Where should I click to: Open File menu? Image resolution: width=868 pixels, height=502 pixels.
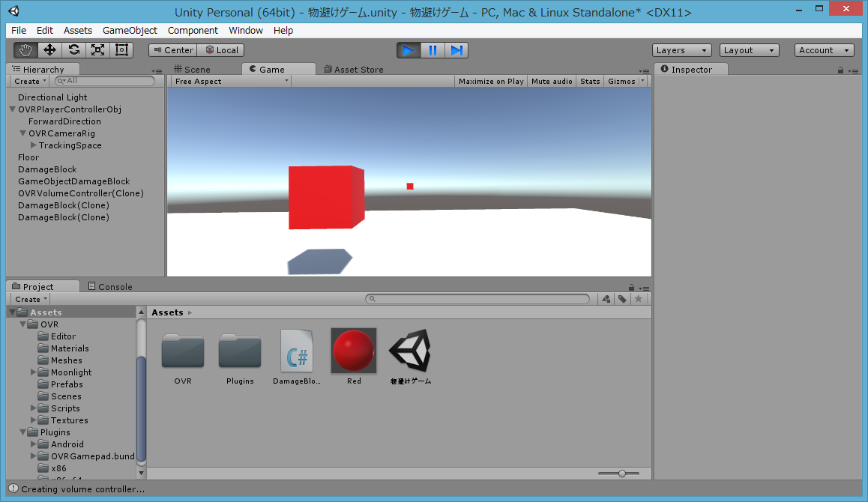[18, 31]
